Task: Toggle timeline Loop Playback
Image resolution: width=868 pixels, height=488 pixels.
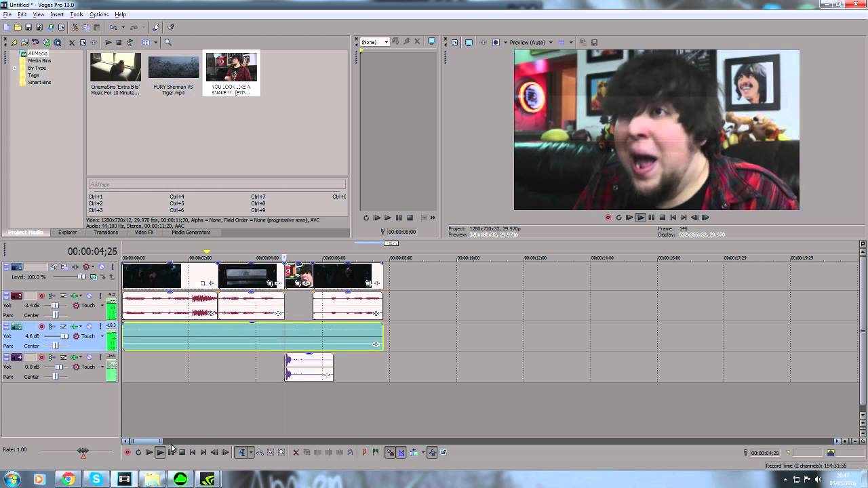Action: click(138, 453)
